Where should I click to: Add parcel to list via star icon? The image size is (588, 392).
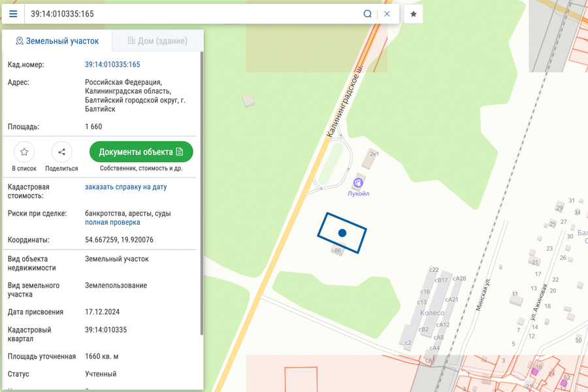(x=24, y=152)
